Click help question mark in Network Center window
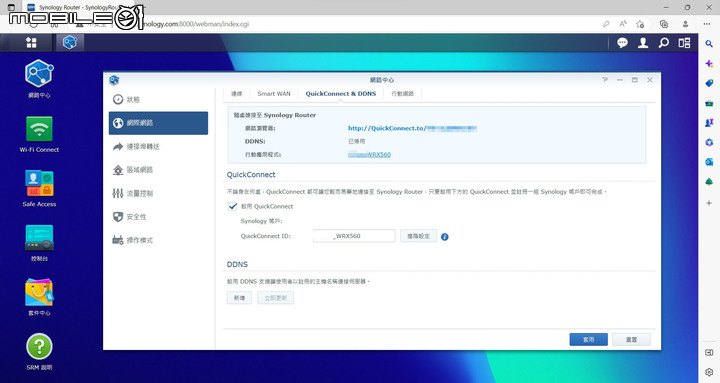The height and width of the screenshot is (383, 720). [605, 80]
